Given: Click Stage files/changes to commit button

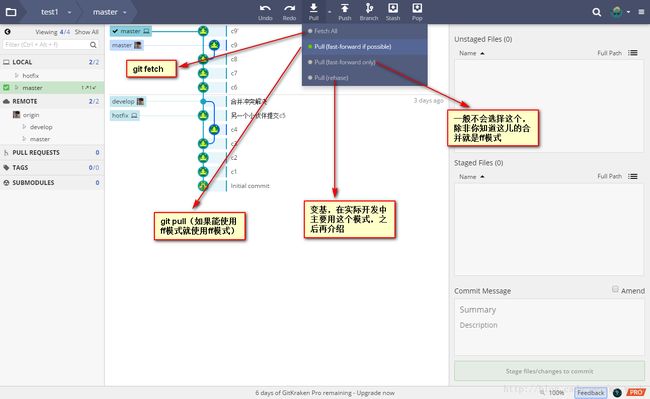Looking at the screenshot, I should (x=549, y=371).
